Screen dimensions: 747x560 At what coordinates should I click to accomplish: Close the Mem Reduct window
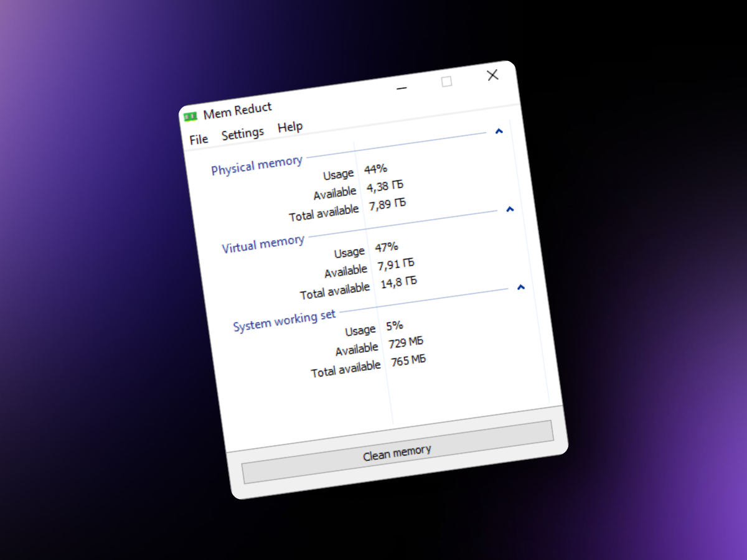pos(492,75)
